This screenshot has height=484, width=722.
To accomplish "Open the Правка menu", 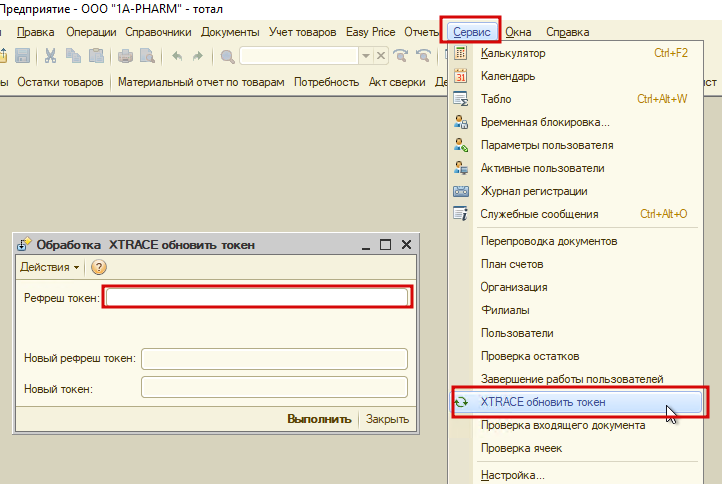I will (x=35, y=32).
